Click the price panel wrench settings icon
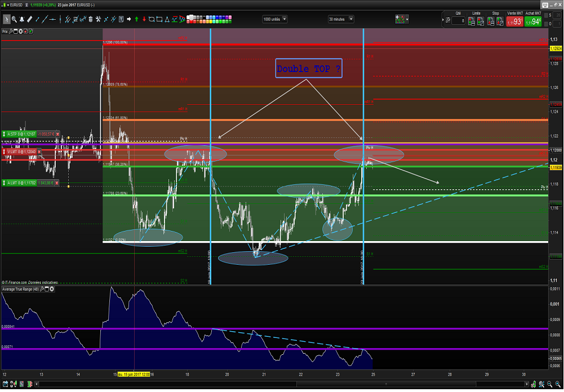The width and height of the screenshot is (564, 392). coord(11,32)
